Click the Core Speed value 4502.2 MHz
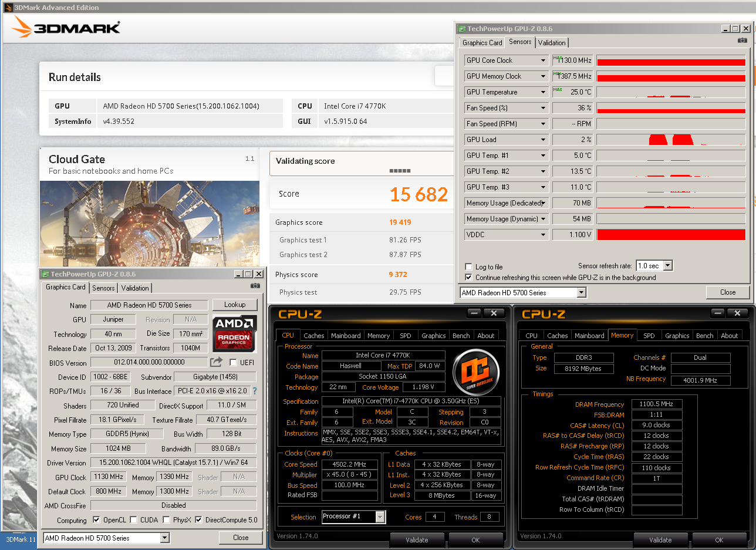This screenshot has height=550, width=756. 349,464
